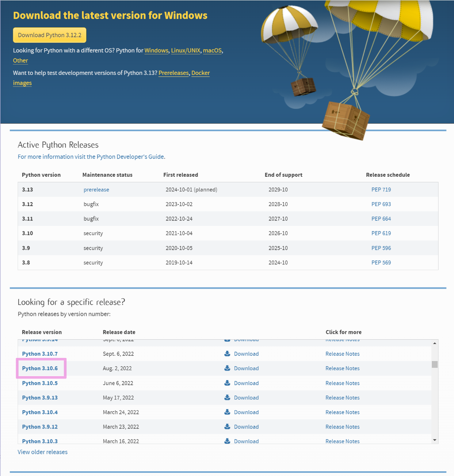The image size is (454, 476).
Task: Click the Aug. 2, 2022 release date
Action: tap(117, 368)
